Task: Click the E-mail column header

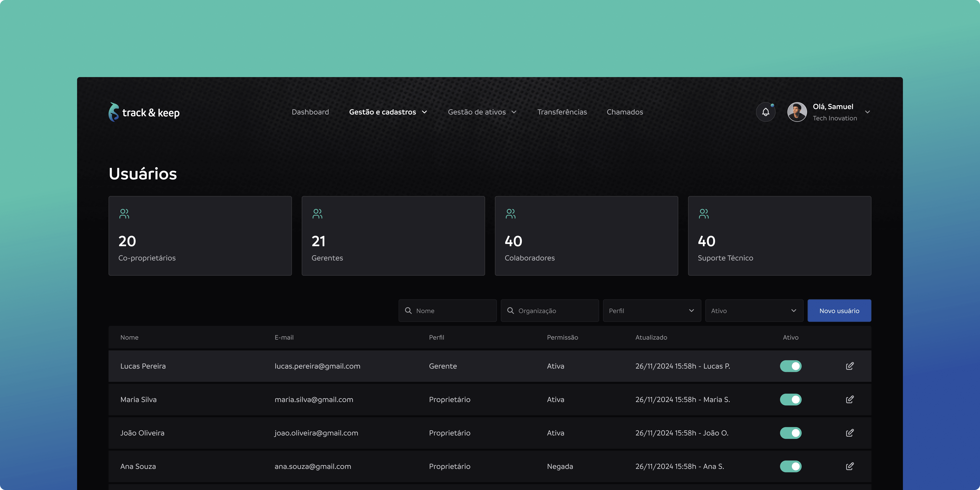Action: [x=284, y=337]
